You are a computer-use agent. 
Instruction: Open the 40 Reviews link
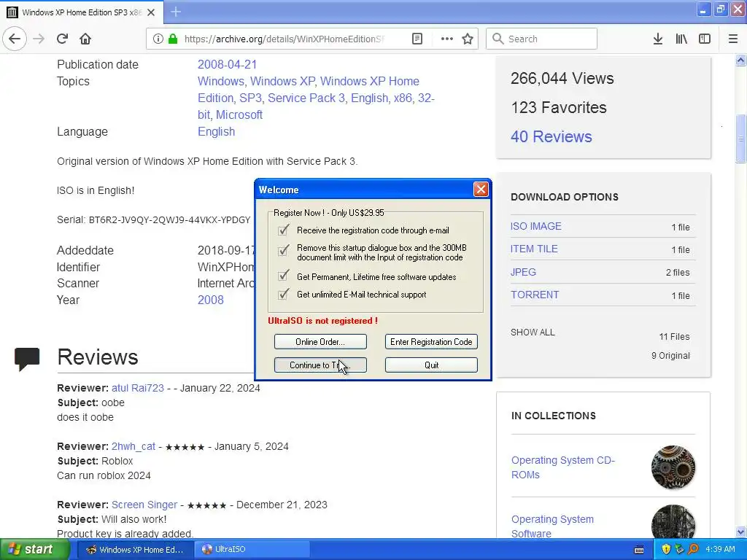(551, 136)
